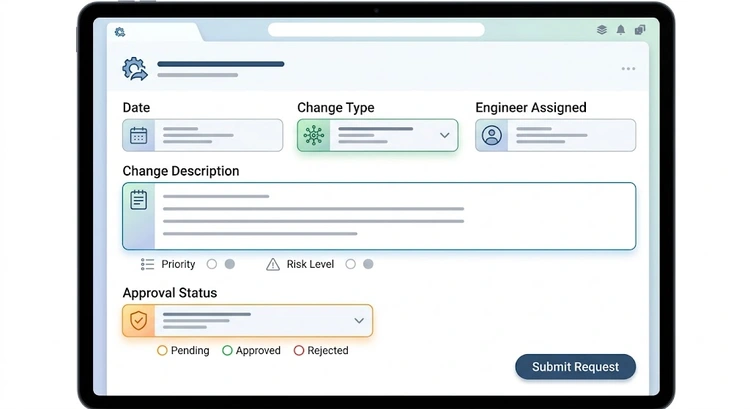Screen dimensions: 750x409
Task: Click the Date label
Action: pos(136,108)
